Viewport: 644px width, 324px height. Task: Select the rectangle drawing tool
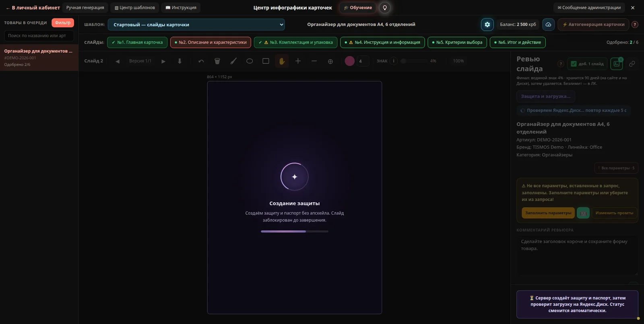click(x=266, y=61)
